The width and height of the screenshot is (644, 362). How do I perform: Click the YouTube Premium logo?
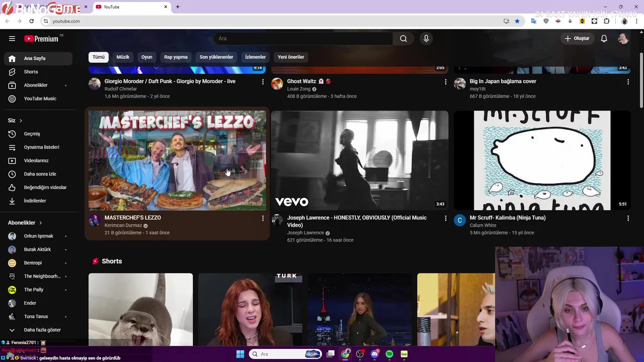[x=41, y=39]
